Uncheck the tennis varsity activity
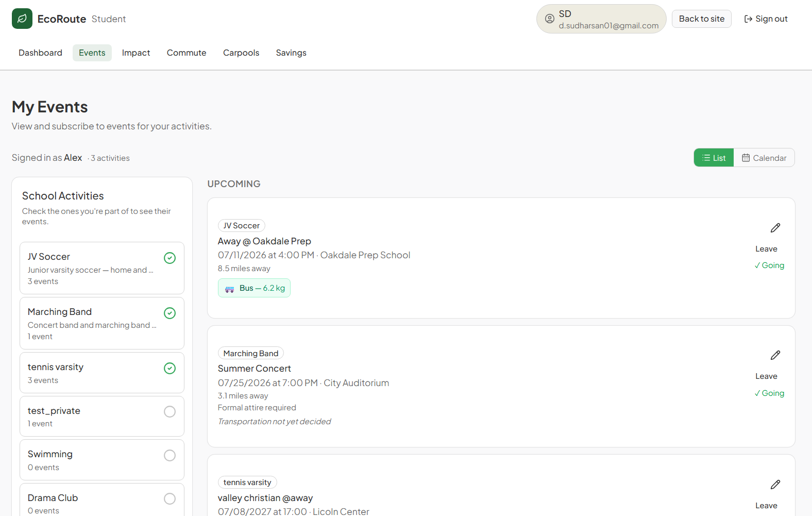 [170, 368]
